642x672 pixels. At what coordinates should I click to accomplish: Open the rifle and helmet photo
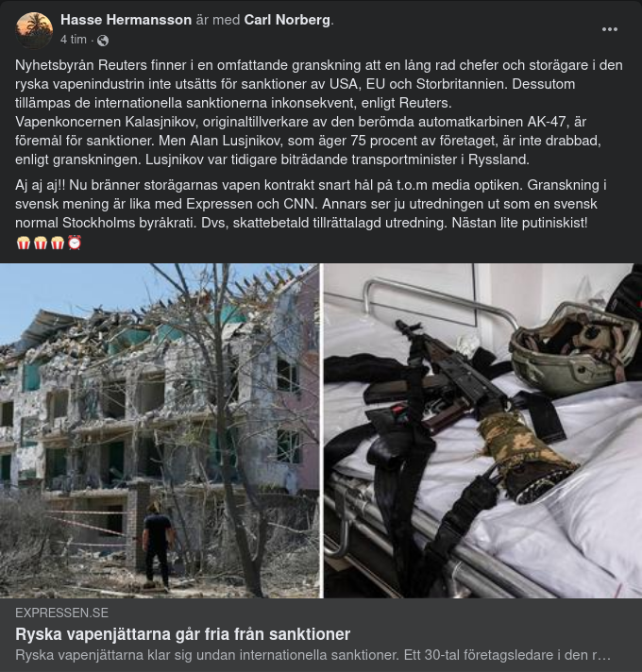point(483,430)
